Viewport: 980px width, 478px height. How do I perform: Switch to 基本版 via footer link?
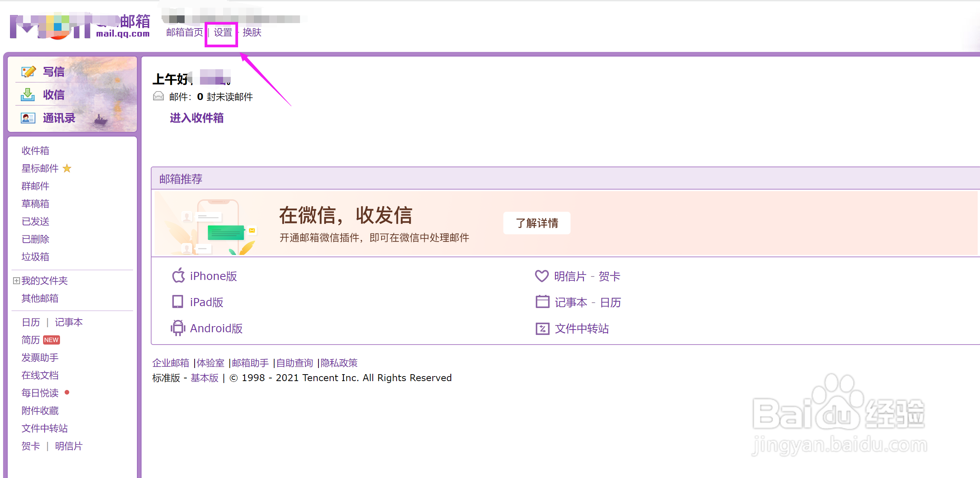click(204, 378)
